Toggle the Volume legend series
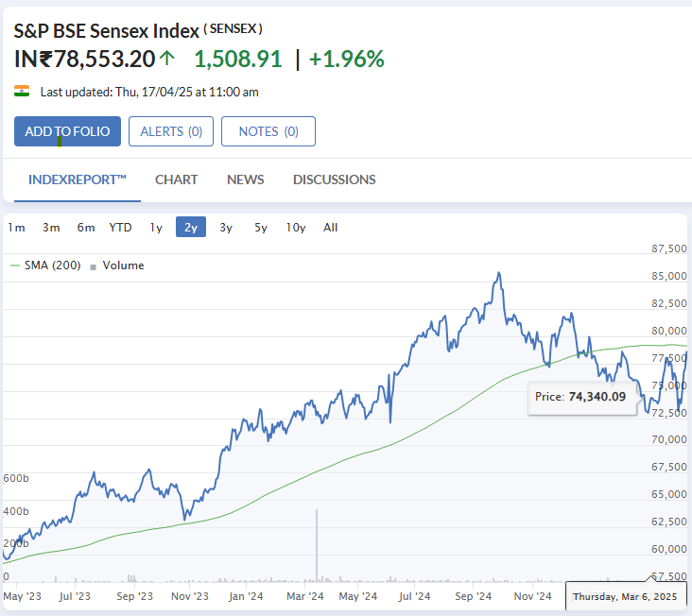 click(117, 265)
